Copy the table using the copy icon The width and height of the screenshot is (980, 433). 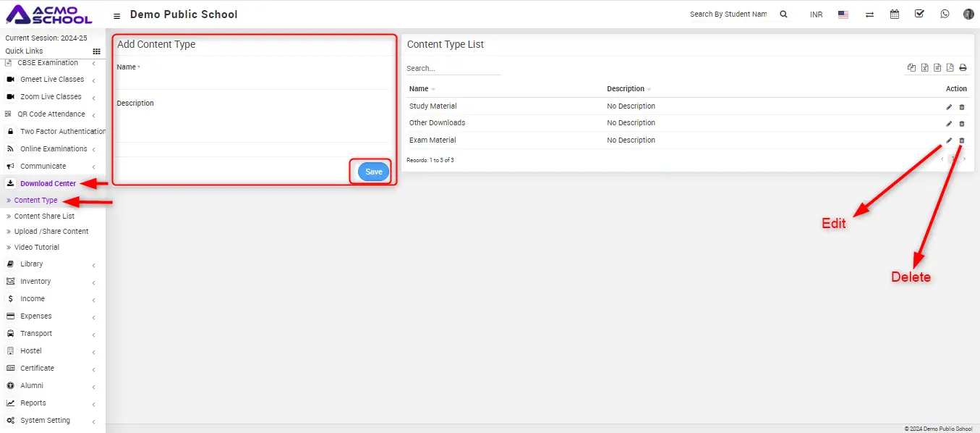point(911,68)
